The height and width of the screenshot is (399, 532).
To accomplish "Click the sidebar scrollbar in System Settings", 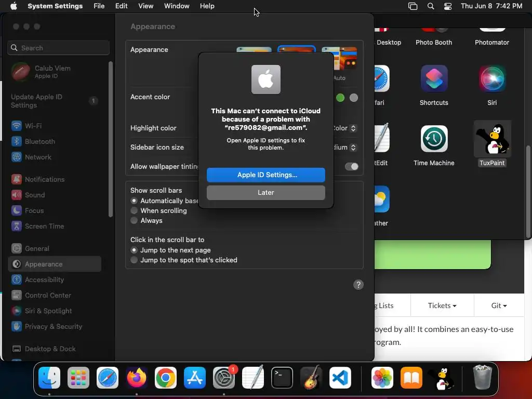I will coord(110,139).
